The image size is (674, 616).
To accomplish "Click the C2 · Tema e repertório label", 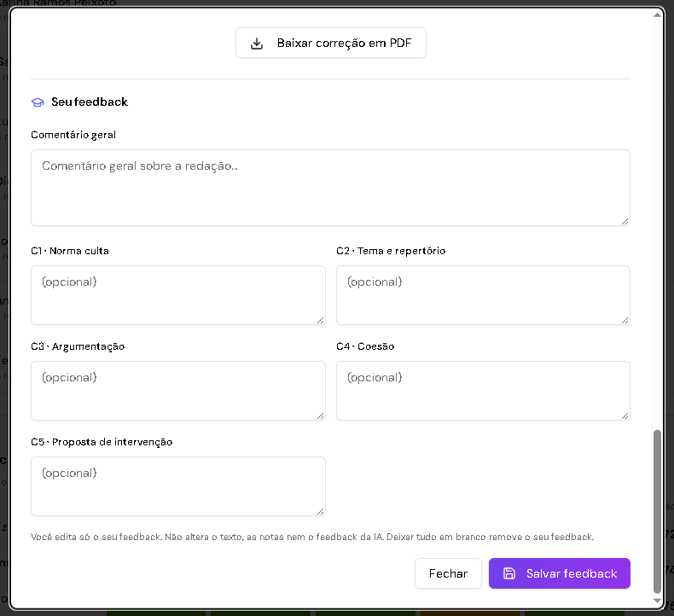I will pyautogui.click(x=391, y=251).
